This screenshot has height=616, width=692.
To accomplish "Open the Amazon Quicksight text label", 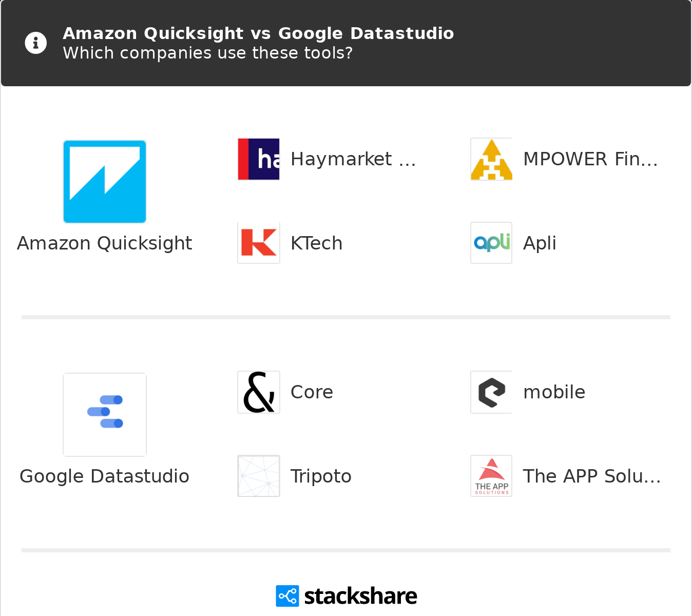I will pos(105,243).
